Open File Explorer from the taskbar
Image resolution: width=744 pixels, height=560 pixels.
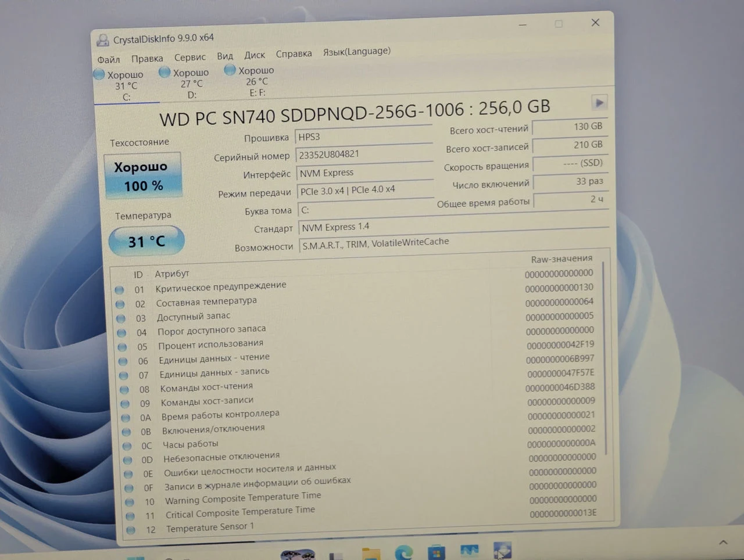tap(371, 552)
